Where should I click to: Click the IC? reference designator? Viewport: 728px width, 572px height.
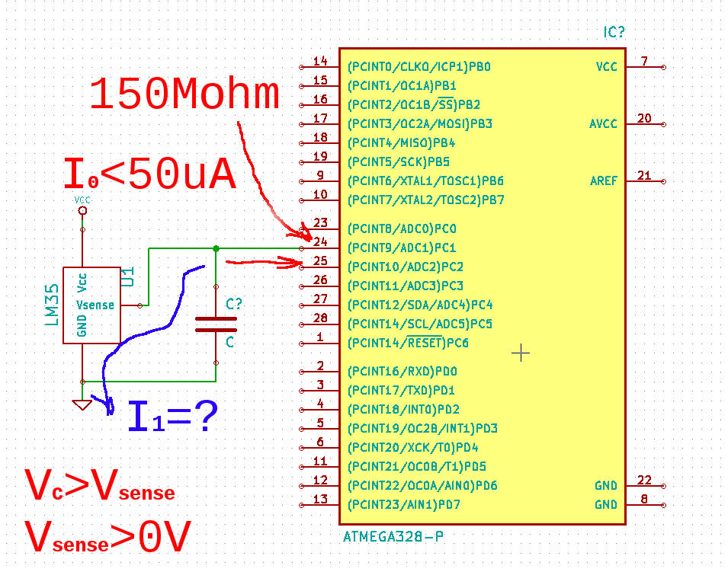pyautogui.click(x=614, y=32)
